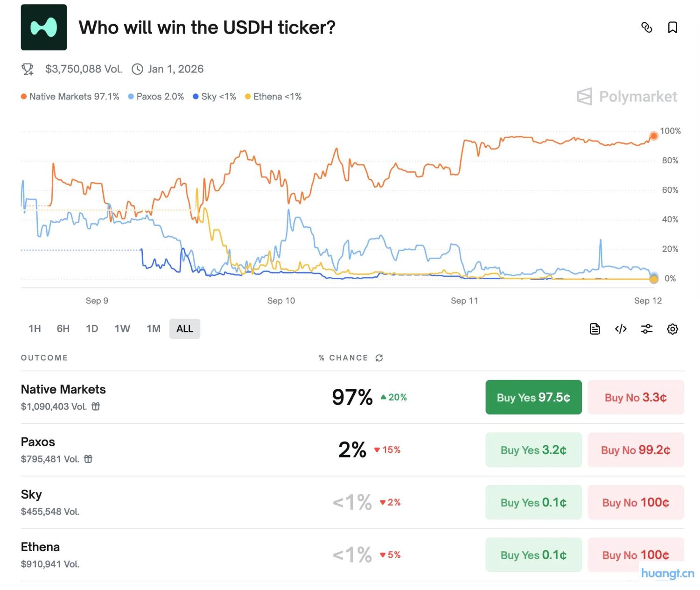Refresh the % Chance values
This screenshot has height=590, width=700.
(379, 358)
